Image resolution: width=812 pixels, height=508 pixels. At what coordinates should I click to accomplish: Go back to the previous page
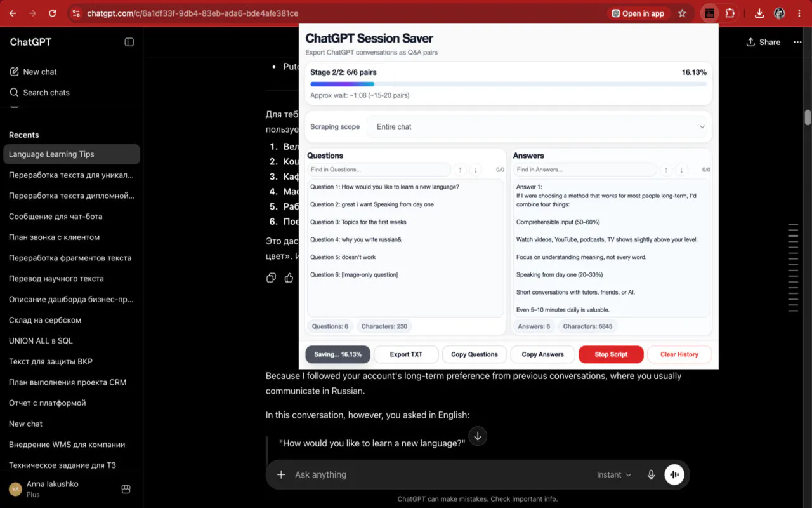click(13, 13)
